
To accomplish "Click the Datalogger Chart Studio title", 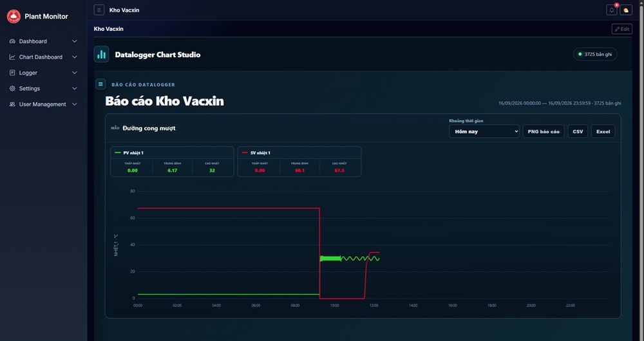I will click(x=158, y=55).
